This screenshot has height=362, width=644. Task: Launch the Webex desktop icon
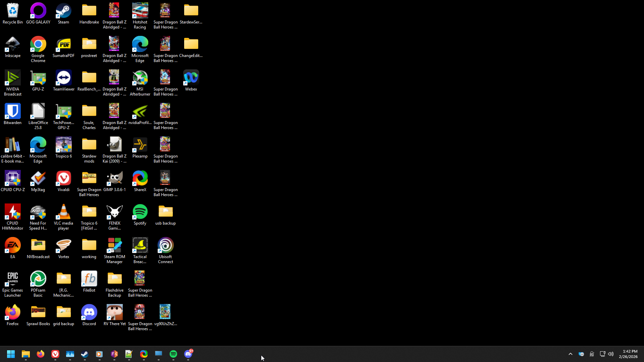click(x=191, y=81)
